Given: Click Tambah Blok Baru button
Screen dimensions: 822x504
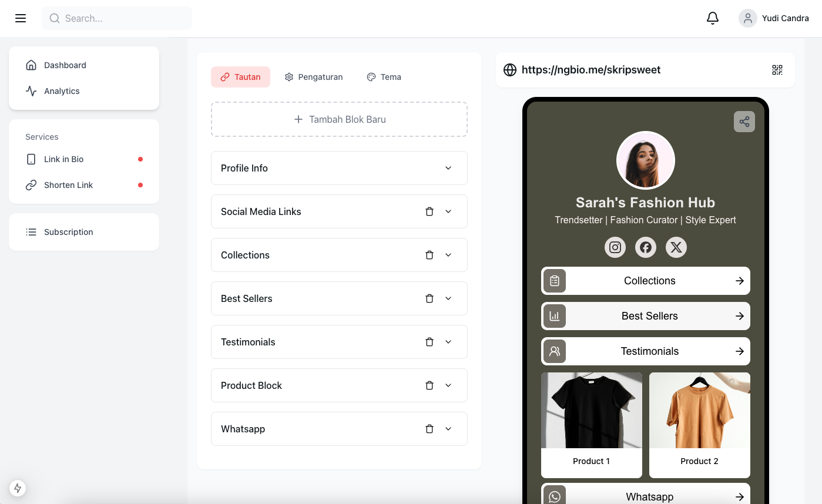Looking at the screenshot, I should click(339, 119).
